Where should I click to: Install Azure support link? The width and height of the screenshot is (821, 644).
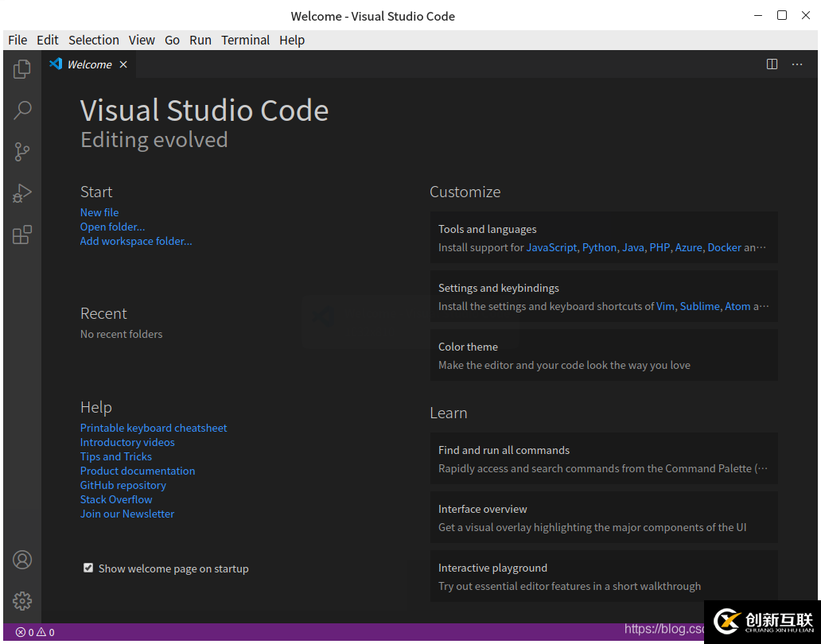[688, 247]
